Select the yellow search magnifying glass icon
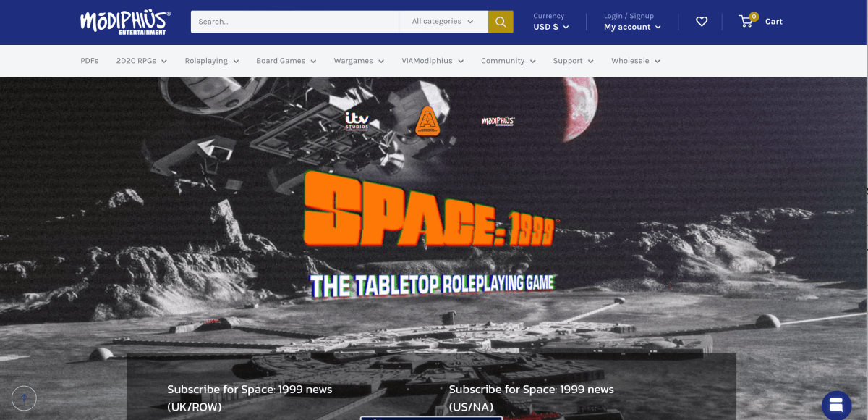 [x=501, y=22]
